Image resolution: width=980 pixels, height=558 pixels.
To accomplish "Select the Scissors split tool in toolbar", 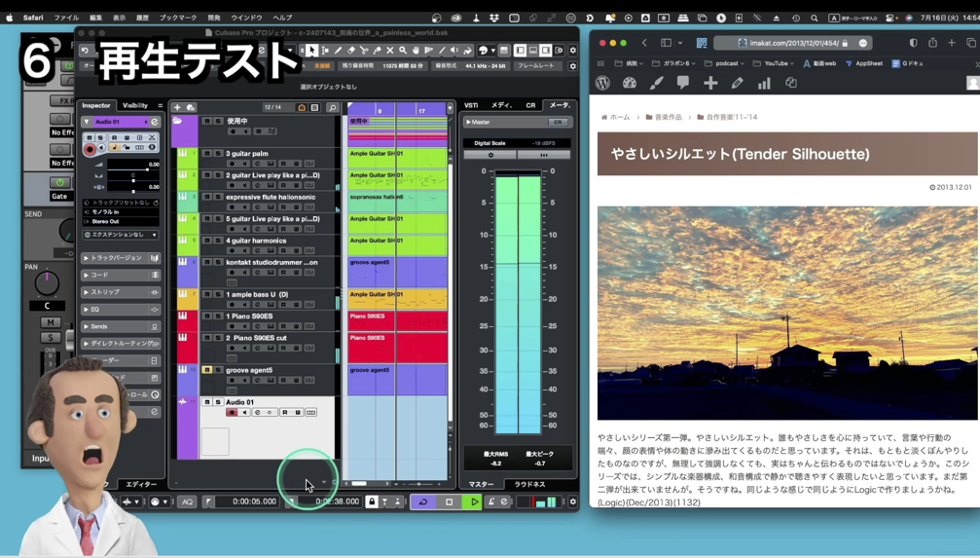I will (x=364, y=51).
